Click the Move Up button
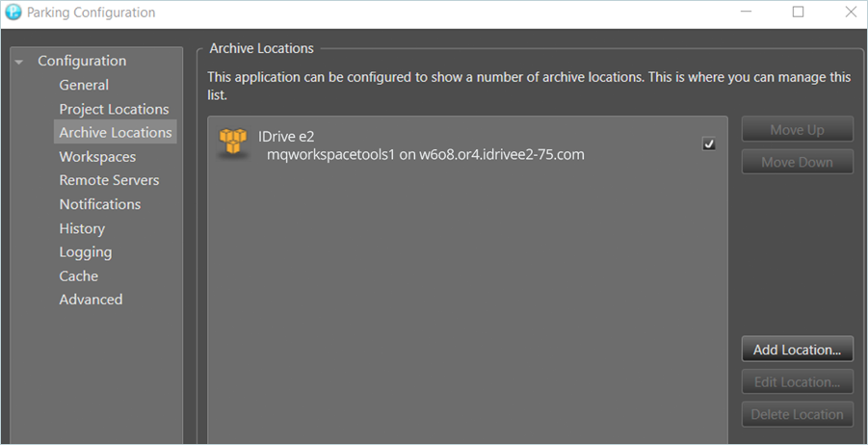 pos(797,130)
